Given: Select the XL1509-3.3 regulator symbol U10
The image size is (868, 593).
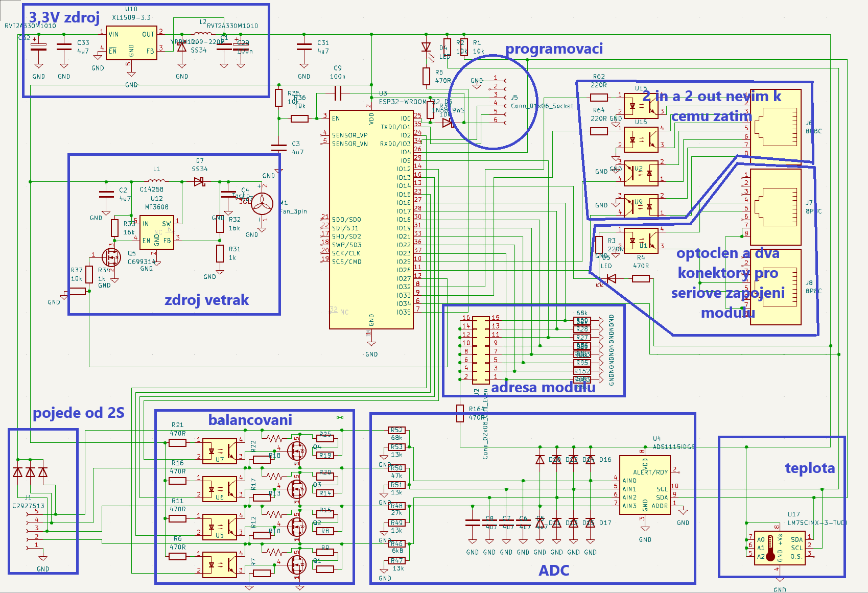Looking at the screenshot, I should coord(131,43).
